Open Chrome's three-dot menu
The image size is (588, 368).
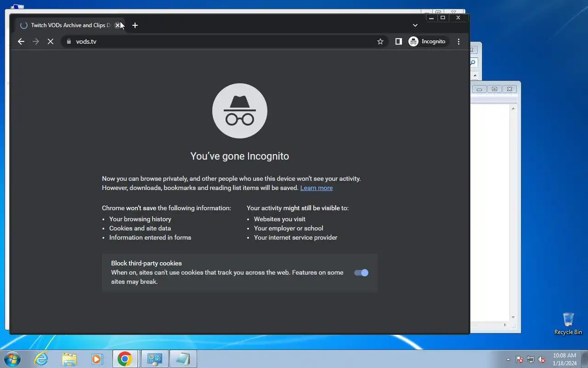(458, 41)
